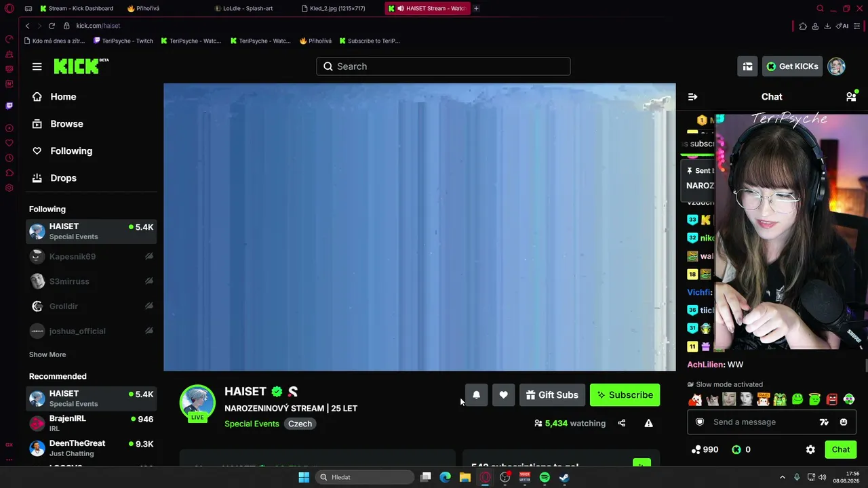Open the gift box icon beside Get KICKs
Screen dimensions: 868x488
(x=747, y=66)
